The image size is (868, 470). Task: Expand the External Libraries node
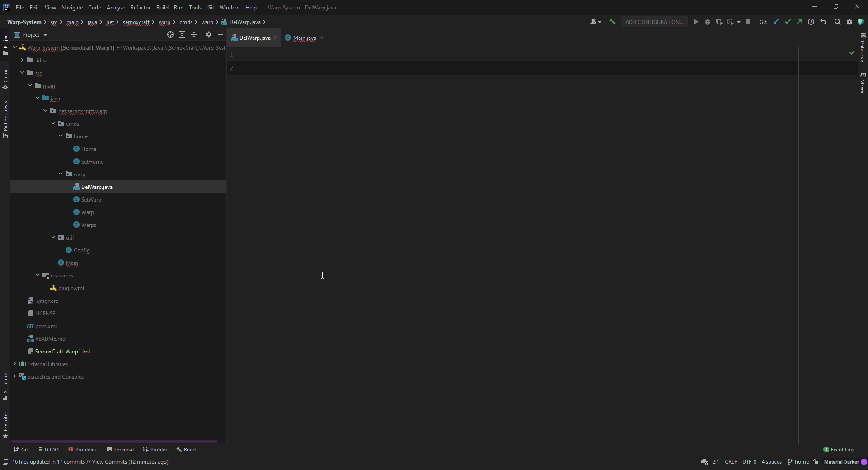pos(14,364)
